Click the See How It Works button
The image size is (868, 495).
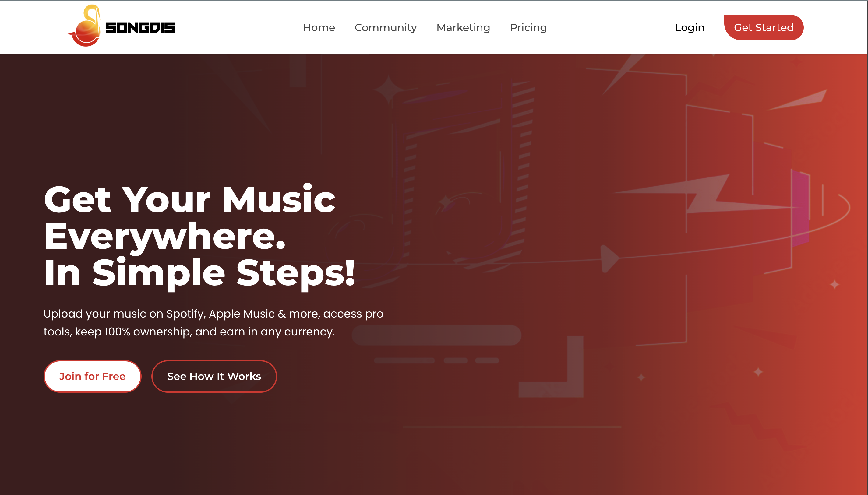pos(214,376)
